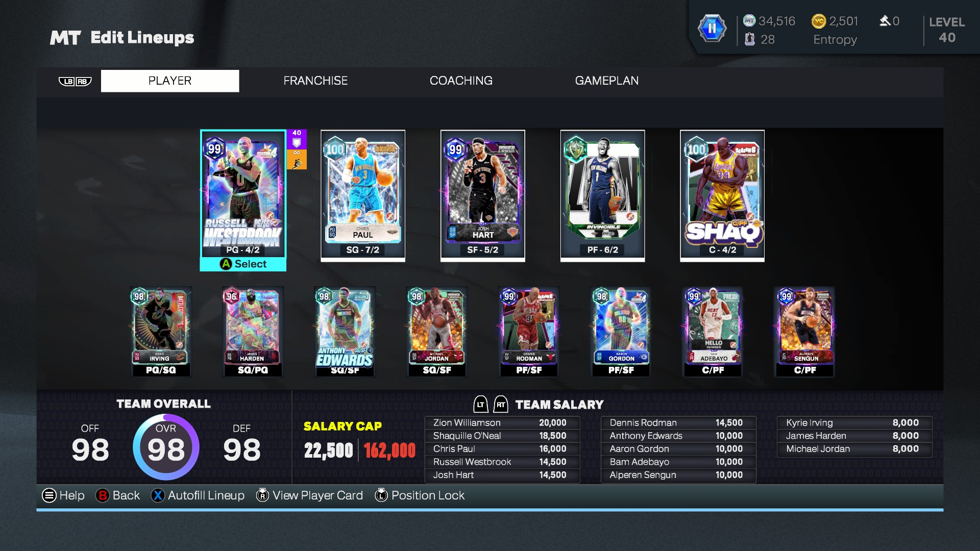The height and width of the screenshot is (551, 980).
Task: Pick the Shaq center card
Action: click(722, 195)
